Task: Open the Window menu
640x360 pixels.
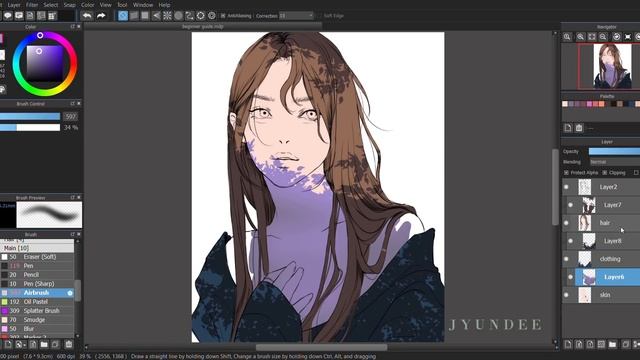Action: pos(143,5)
